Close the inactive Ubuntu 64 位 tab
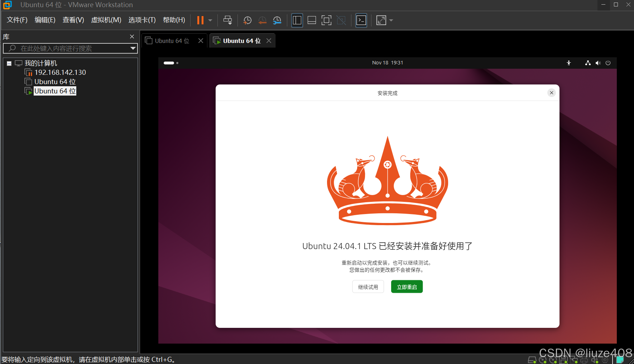 (x=201, y=41)
